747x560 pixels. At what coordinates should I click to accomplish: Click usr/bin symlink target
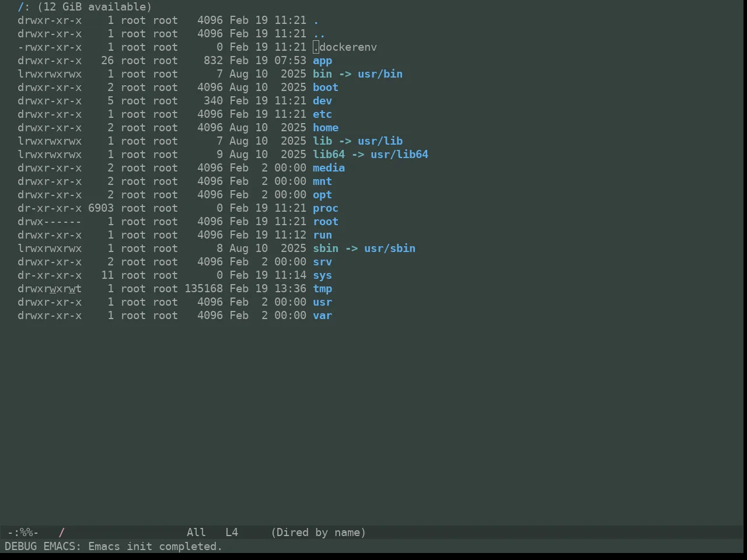pyautogui.click(x=381, y=74)
